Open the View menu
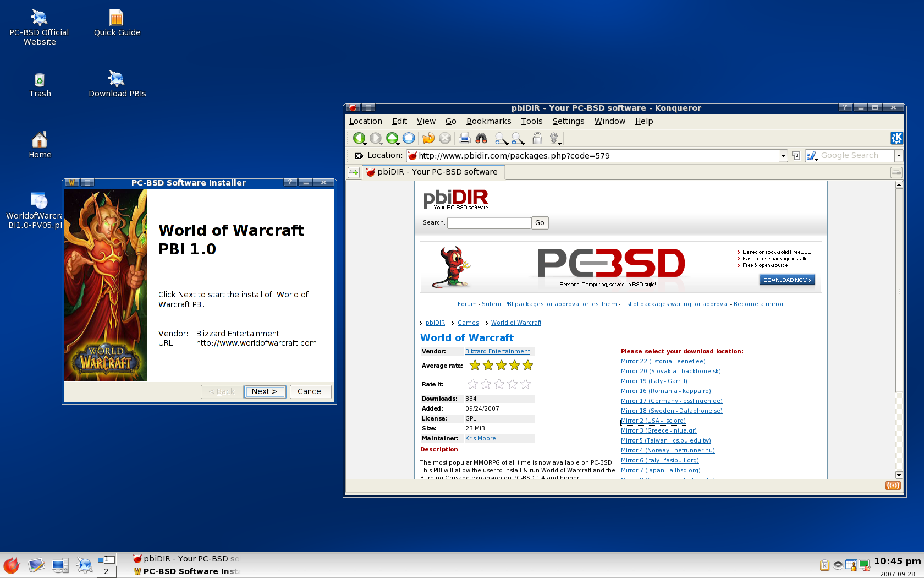 (426, 121)
